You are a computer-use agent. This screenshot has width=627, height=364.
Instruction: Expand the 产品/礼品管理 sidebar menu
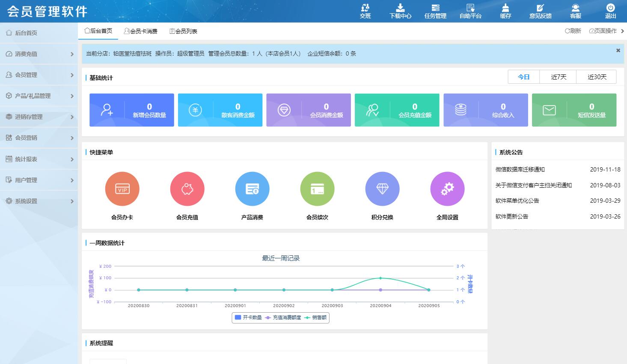point(39,96)
